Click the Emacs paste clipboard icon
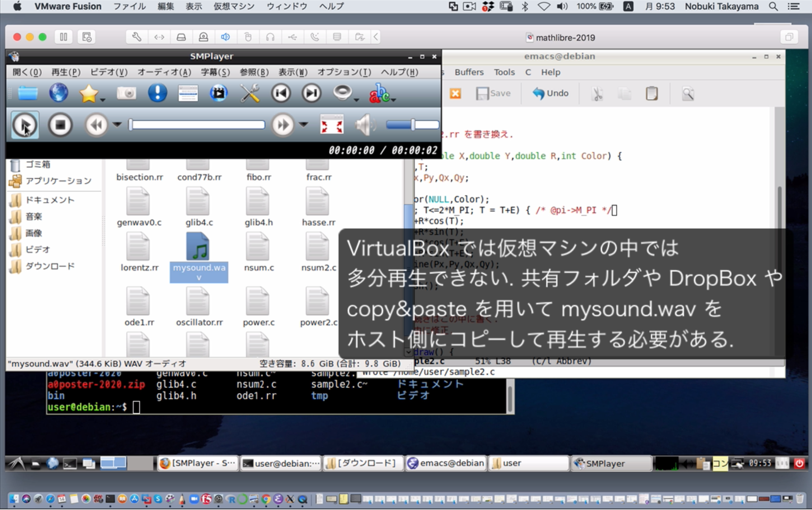This screenshot has width=812, height=510. tap(652, 94)
